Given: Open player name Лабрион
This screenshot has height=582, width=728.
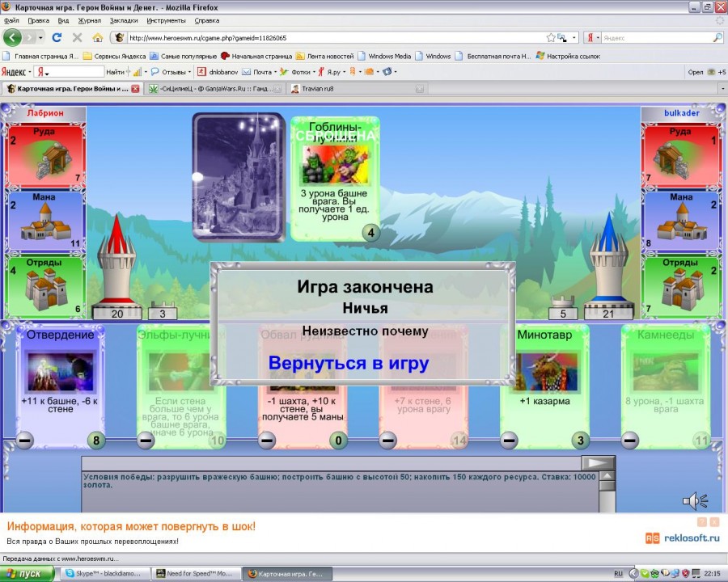Looking at the screenshot, I should pyautogui.click(x=45, y=113).
